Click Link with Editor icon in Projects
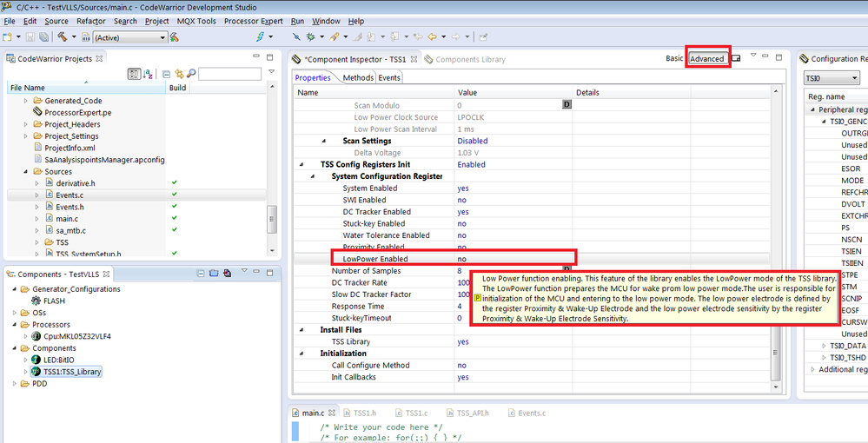This screenshot has width=868, height=443. point(179,74)
